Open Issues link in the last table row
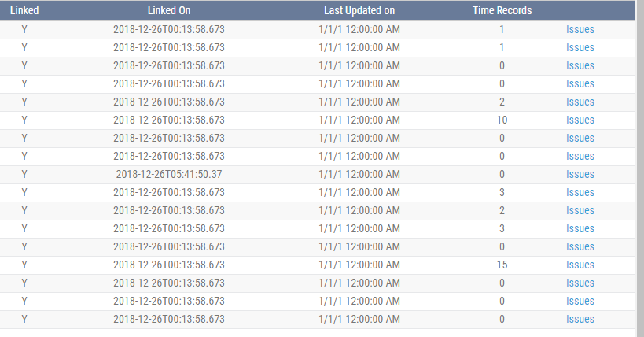 pos(580,320)
